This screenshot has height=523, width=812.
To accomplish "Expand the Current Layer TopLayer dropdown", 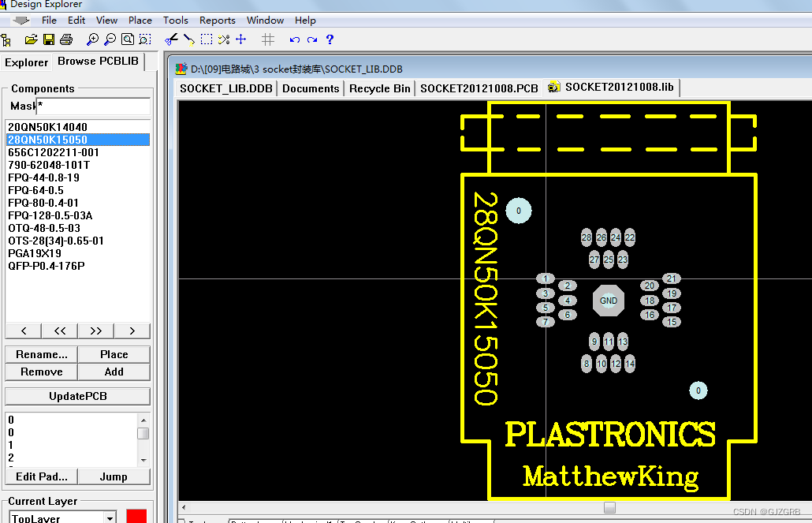I will point(110,517).
